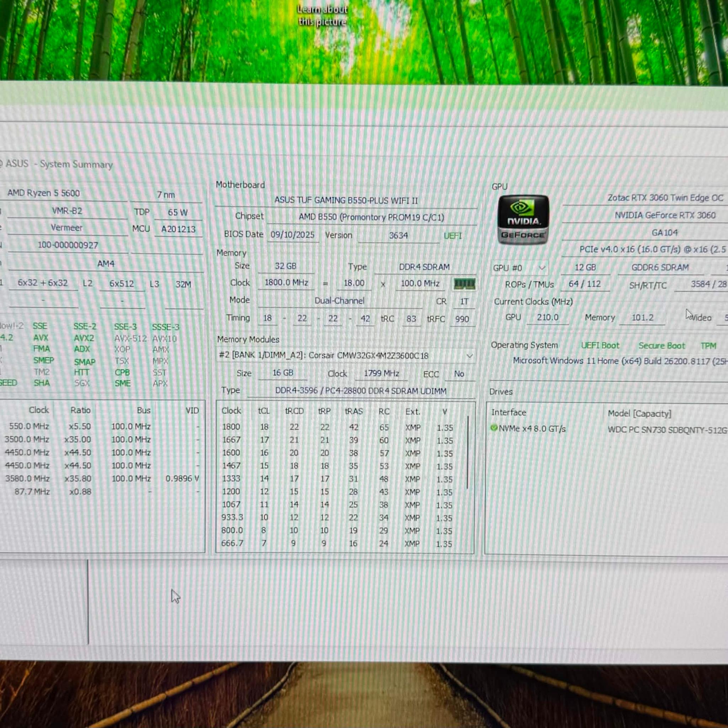Click the BIOS Date 09/10/2025 value
Screen dimensions: 728x728
pyautogui.click(x=293, y=235)
